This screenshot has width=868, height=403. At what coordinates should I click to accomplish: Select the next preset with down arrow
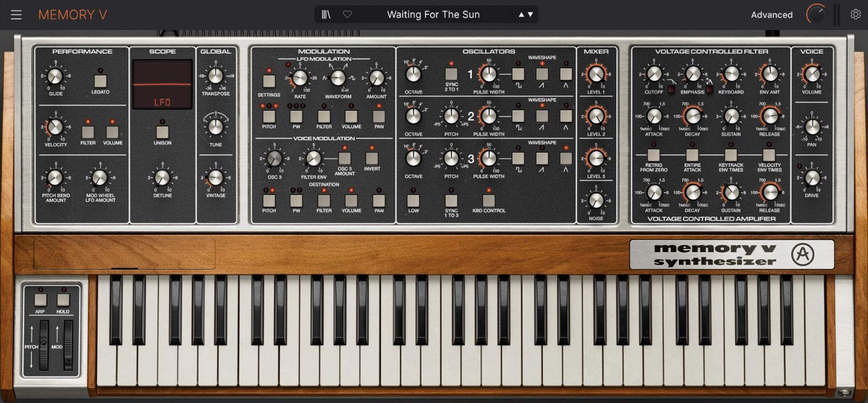(530, 15)
